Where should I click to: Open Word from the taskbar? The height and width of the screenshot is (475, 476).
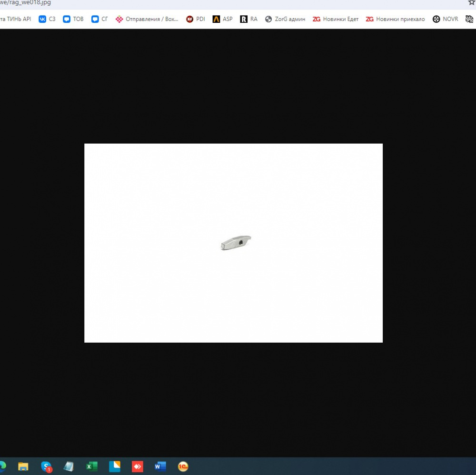[x=160, y=466]
